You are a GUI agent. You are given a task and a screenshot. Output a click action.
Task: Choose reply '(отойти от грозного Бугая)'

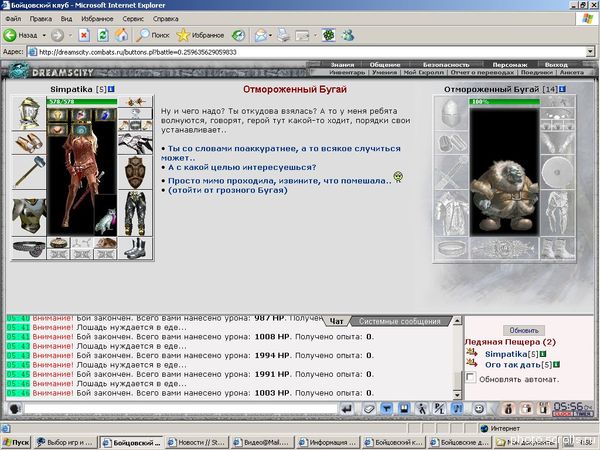228,190
